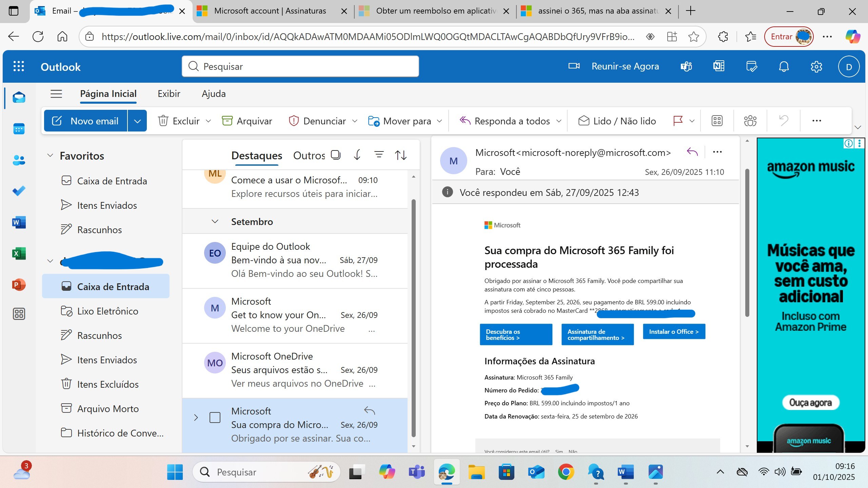Click the Pesquisar search box in Outlook
This screenshot has height=488, width=868.
pyautogui.click(x=300, y=66)
